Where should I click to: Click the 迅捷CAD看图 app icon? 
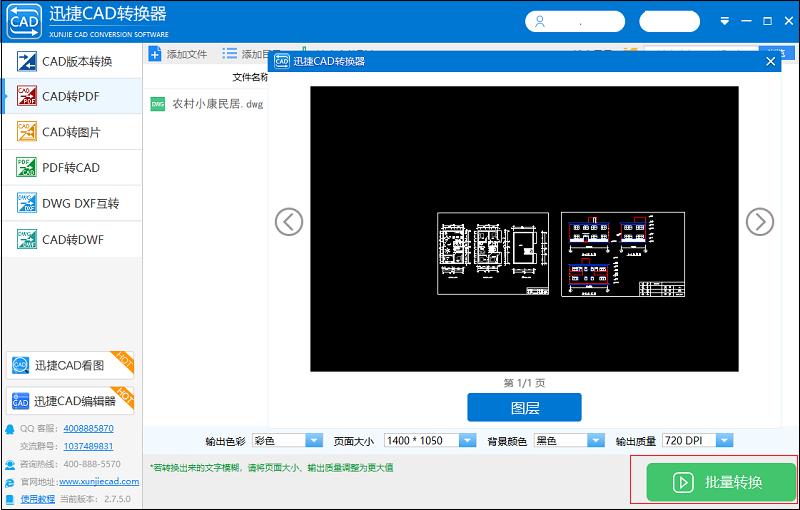tap(20, 365)
